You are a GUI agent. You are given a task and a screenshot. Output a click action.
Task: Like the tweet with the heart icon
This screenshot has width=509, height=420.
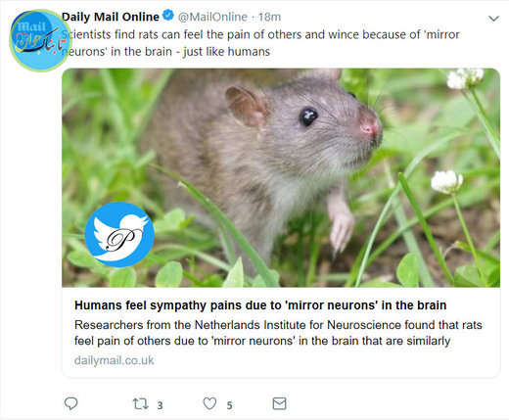pyautogui.click(x=209, y=403)
